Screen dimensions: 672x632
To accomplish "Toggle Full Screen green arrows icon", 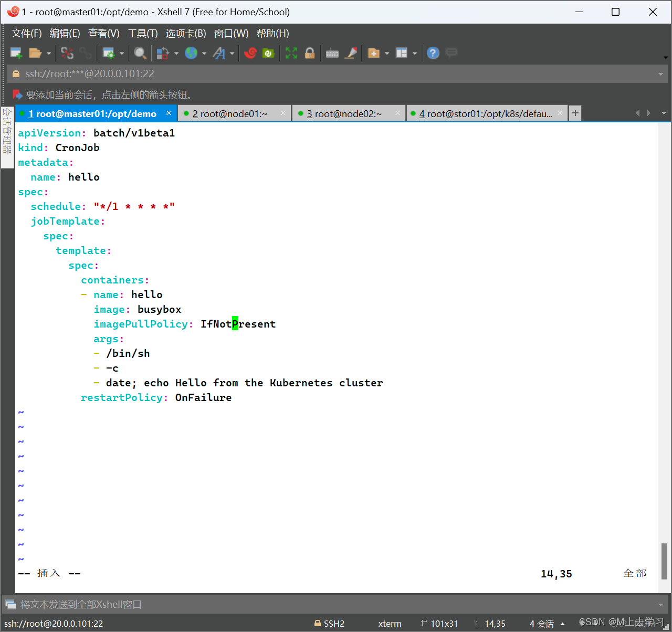I will click(291, 53).
